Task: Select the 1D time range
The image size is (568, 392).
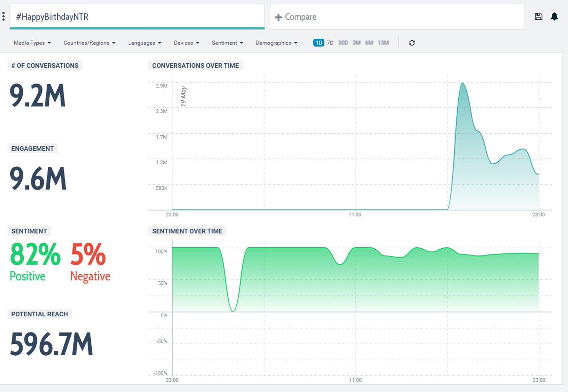Action: [x=319, y=43]
